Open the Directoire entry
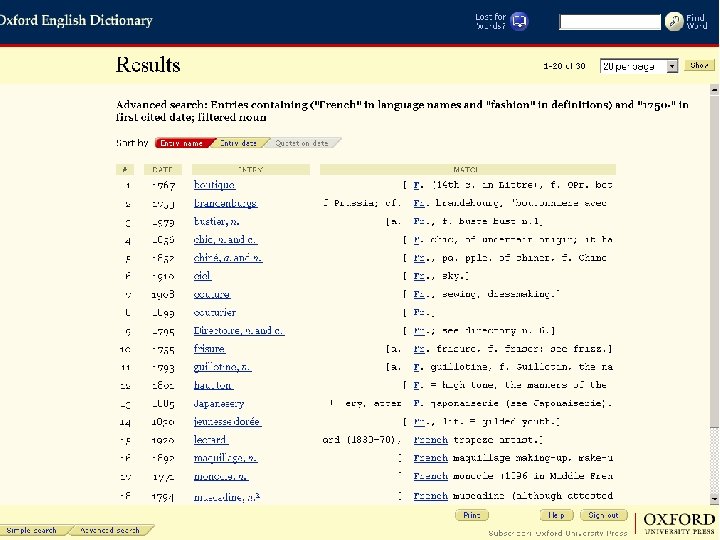 [x=239, y=331]
